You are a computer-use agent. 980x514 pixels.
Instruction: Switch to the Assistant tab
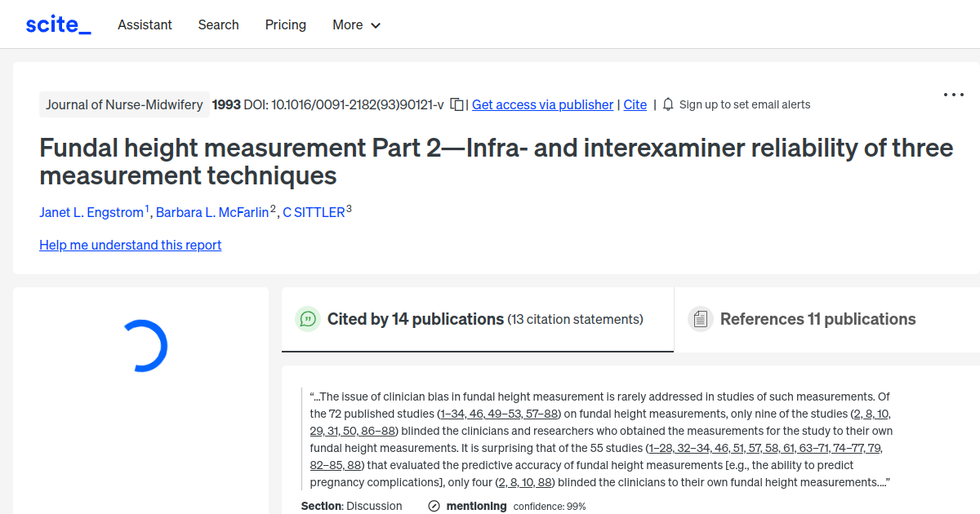(145, 25)
